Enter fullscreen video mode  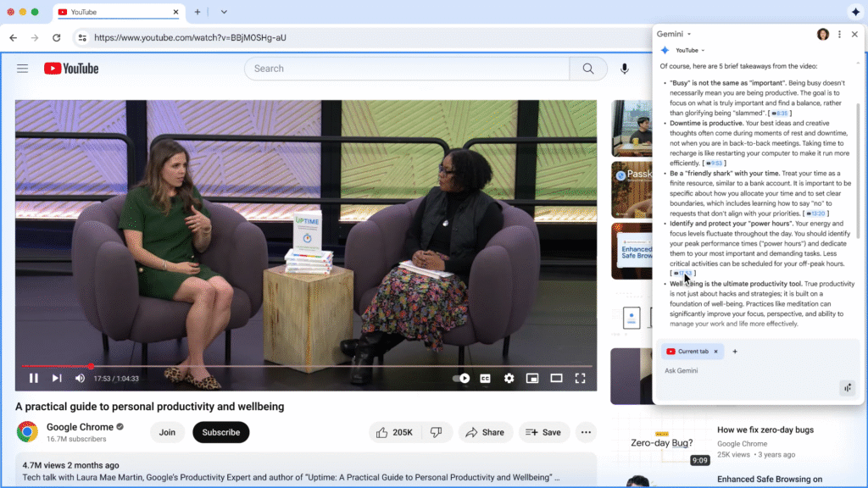pyautogui.click(x=581, y=378)
